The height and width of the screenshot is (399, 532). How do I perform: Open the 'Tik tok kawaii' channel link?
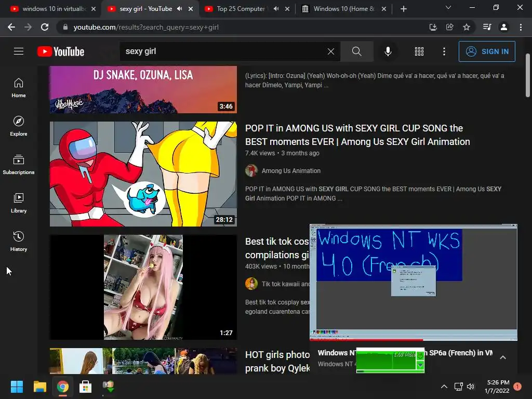click(x=285, y=284)
